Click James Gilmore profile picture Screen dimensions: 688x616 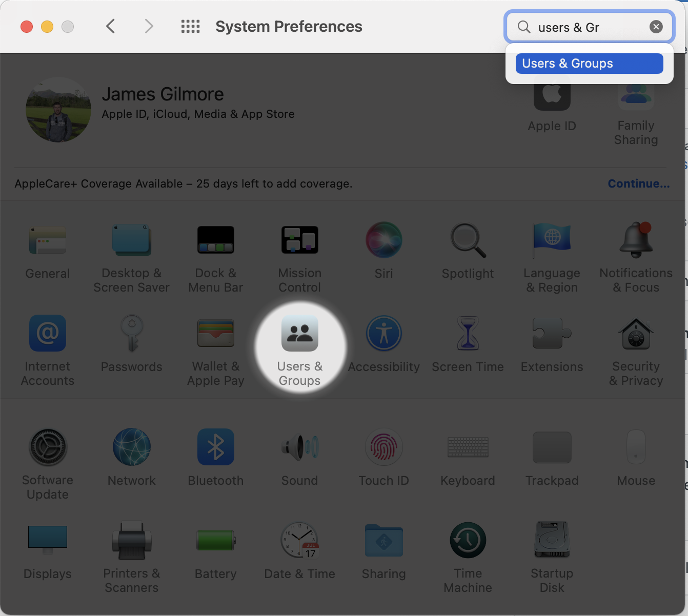pyautogui.click(x=58, y=110)
